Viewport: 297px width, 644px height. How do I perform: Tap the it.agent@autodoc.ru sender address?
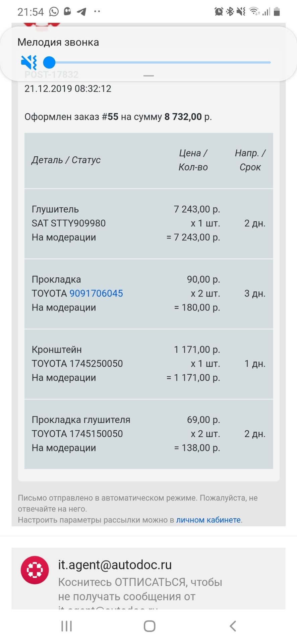(x=115, y=565)
